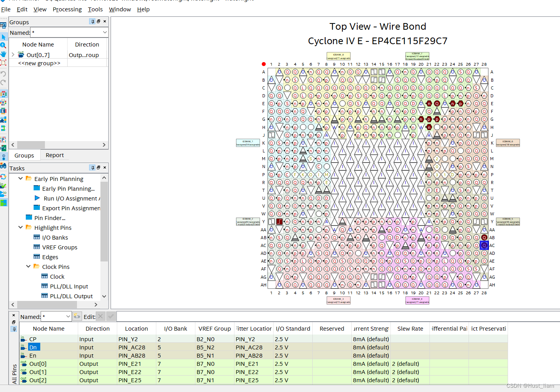Screen dimensions: 560x392
Task: Pin the Groups panel
Action: 92,21
